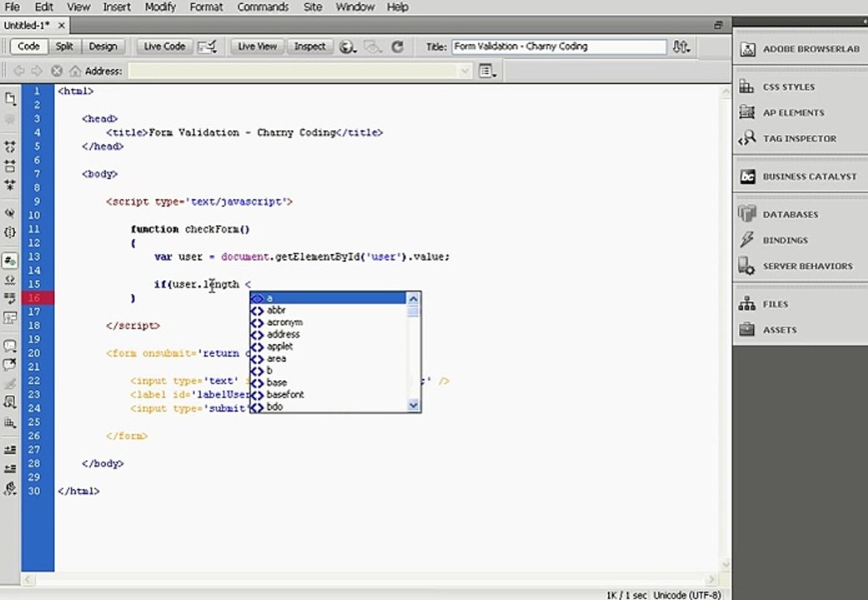The width and height of the screenshot is (868, 600).
Task: Click the Code view button
Action: (28, 47)
